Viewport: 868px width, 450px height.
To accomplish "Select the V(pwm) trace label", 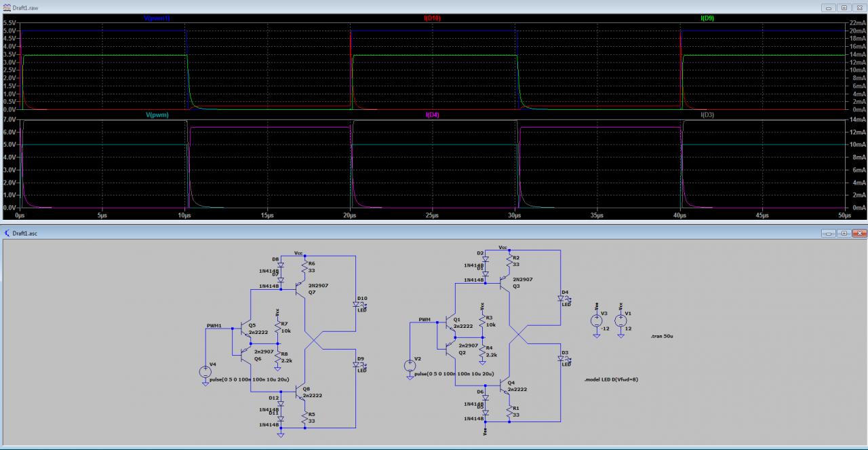I will [x=156, y=115].
